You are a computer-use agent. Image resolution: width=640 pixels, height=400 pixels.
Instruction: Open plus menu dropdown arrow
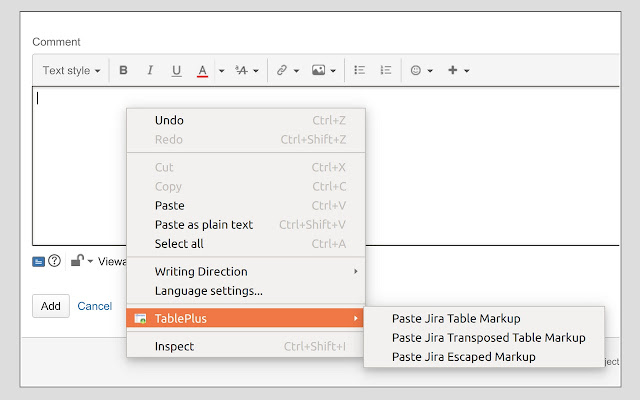pos(467,71)
